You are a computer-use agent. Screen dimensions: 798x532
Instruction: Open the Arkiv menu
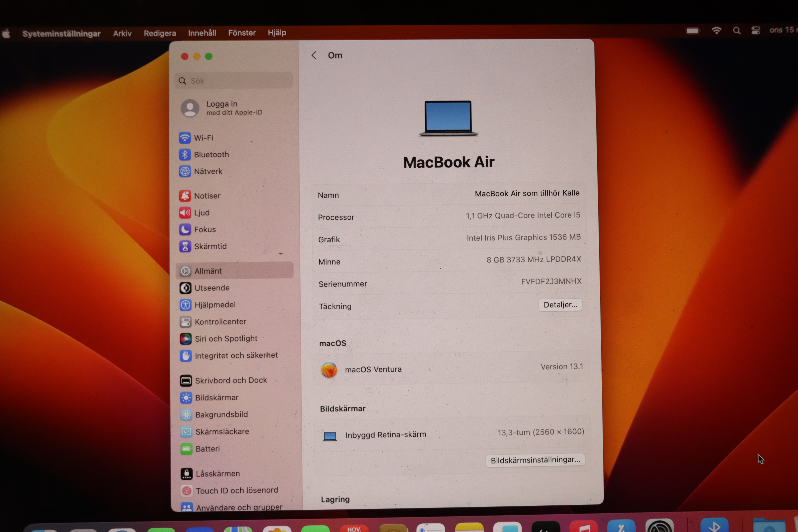[122, 33]
